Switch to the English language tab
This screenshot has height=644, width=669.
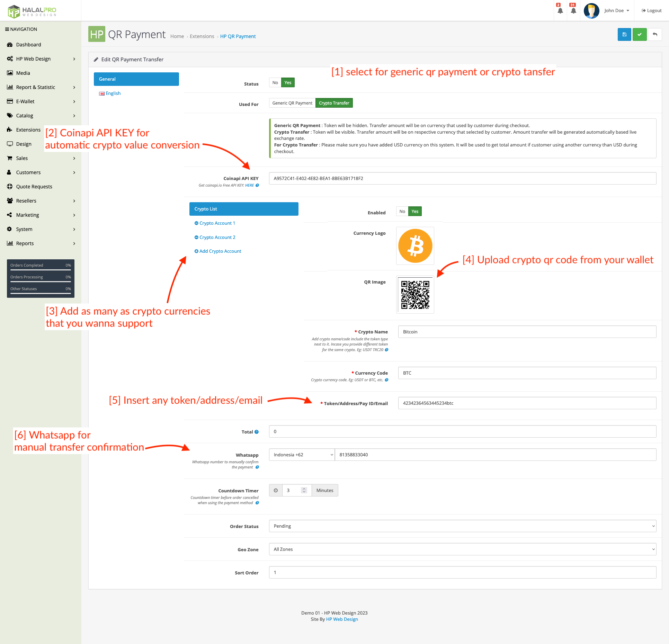113,93
